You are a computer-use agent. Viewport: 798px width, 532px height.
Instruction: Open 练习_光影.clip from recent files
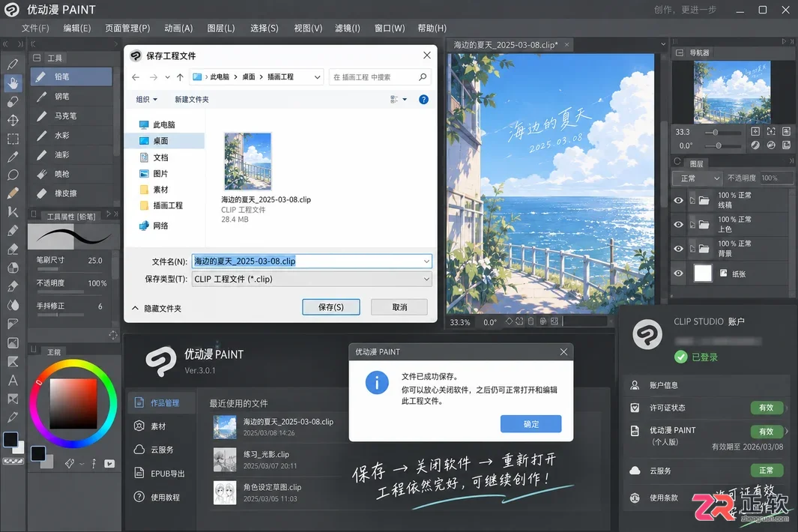pos(278,459)
